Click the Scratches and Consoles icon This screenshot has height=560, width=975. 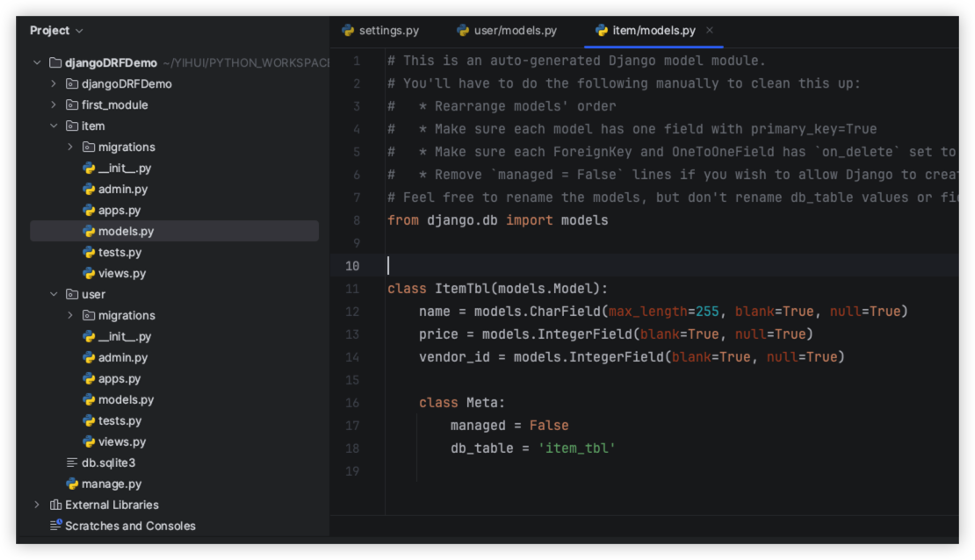pyautogui.click(x=56, y=526)
